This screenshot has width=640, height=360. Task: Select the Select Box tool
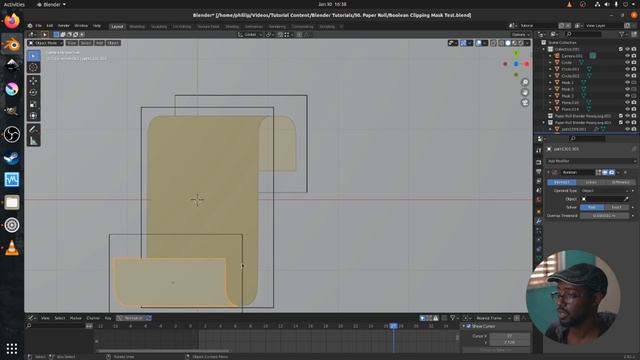tap(33, 56)
